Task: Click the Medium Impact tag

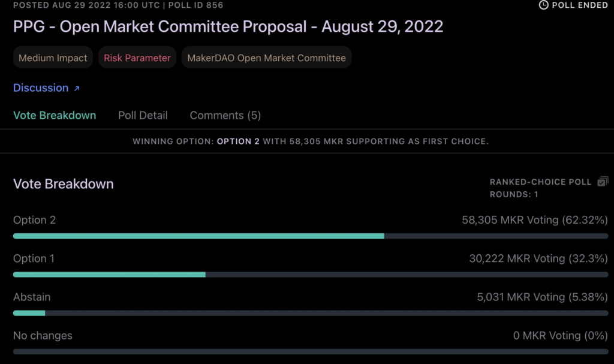Action: click(53, 58)
